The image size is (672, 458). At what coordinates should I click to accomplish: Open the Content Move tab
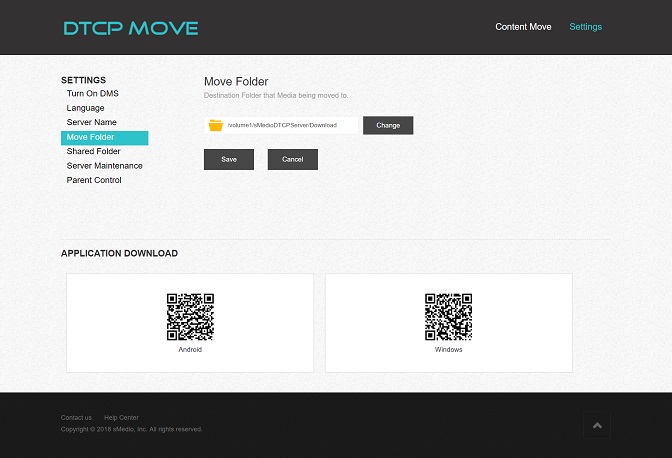point(523,27)
